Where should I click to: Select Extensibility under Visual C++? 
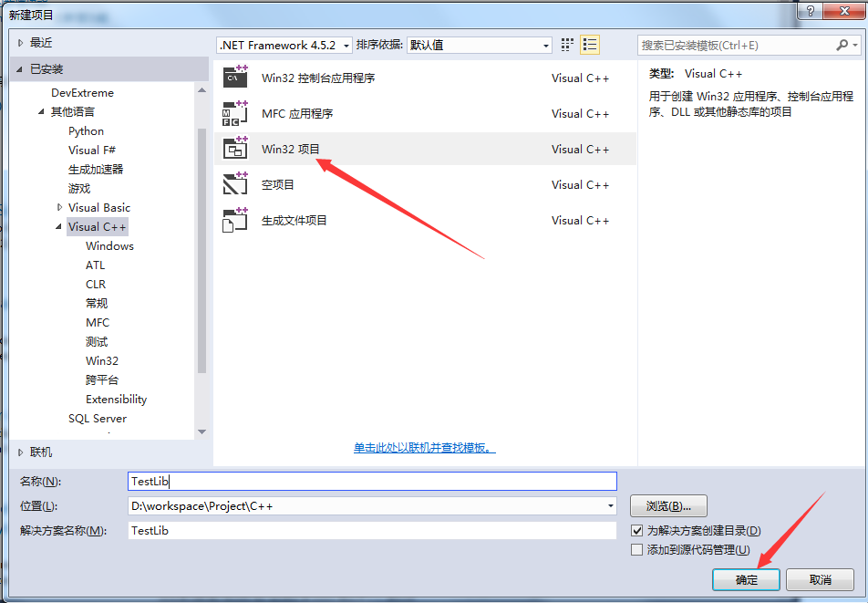[117, 400]
